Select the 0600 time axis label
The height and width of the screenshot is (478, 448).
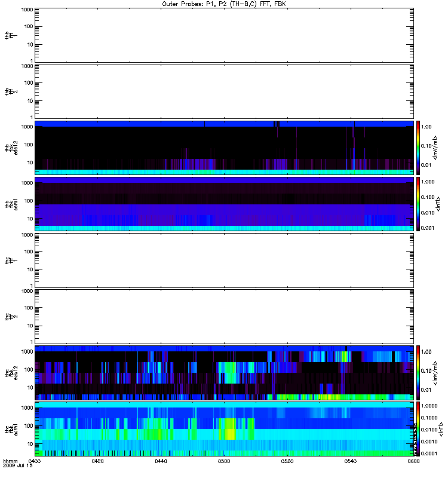pyautogui.click(x=413, y=461)
